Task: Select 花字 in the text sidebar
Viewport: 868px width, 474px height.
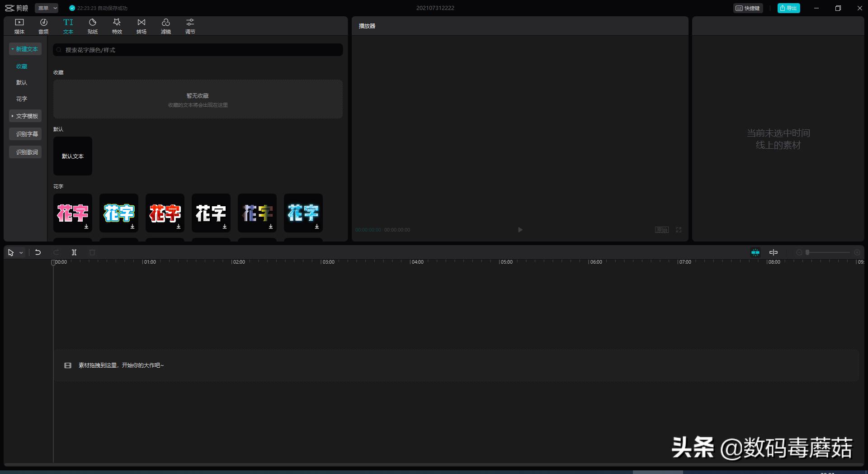Action: point(22,99)
